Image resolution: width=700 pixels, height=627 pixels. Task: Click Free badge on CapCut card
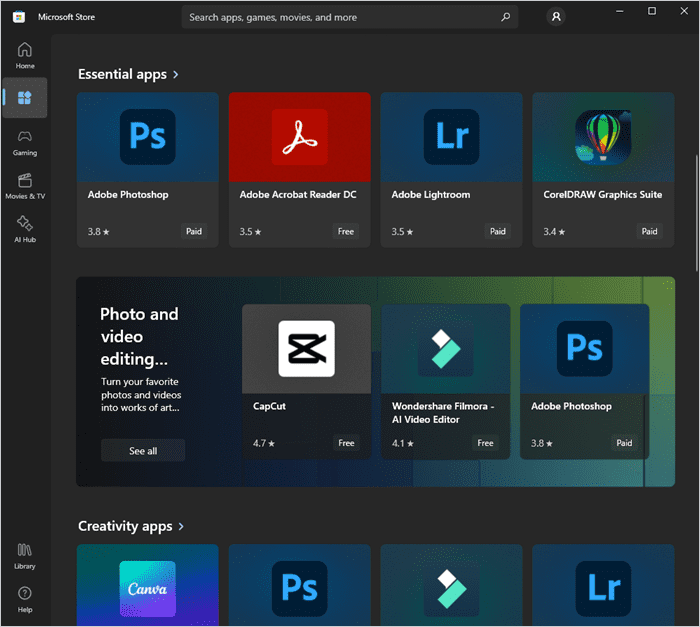pyautogui.click(x=346, y=443)
